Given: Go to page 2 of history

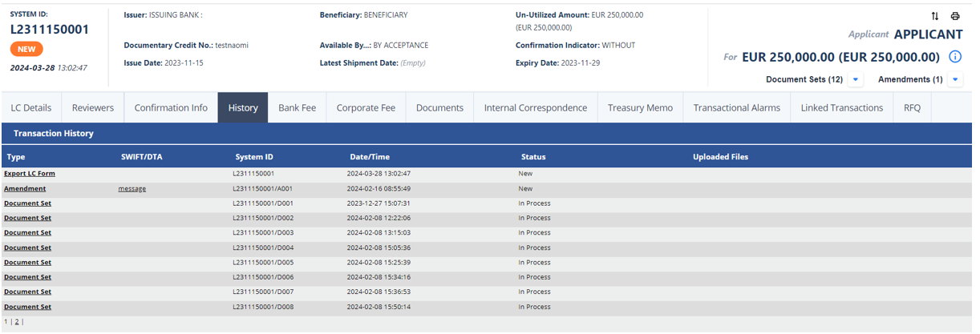Looking at the screenshot, I should (16, 322).
